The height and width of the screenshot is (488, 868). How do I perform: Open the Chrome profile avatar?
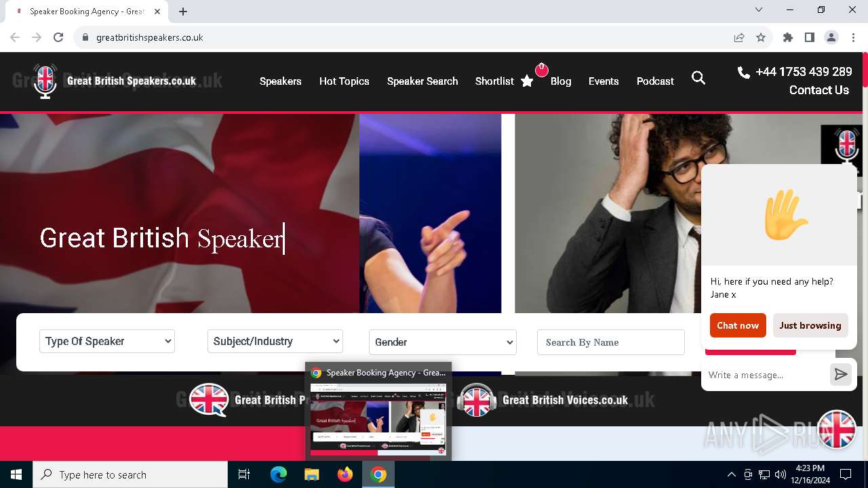click(831, 37)
